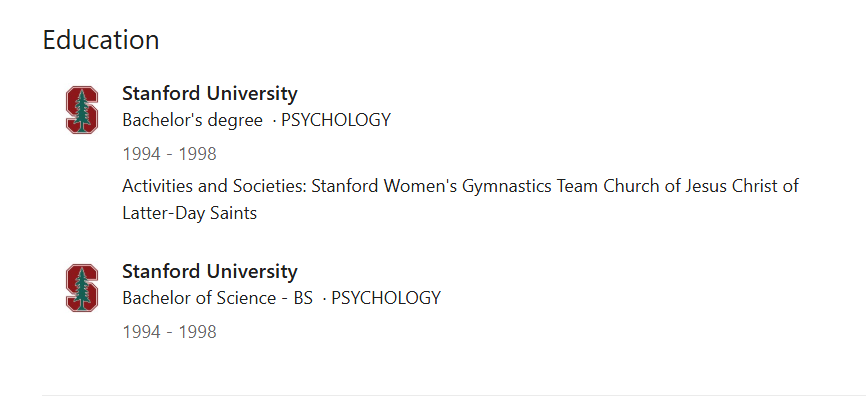Click the first entry's 1994 - 1998 dates
Image resolution: width=866 pixels, height=418 pixels.
point(170,154)
